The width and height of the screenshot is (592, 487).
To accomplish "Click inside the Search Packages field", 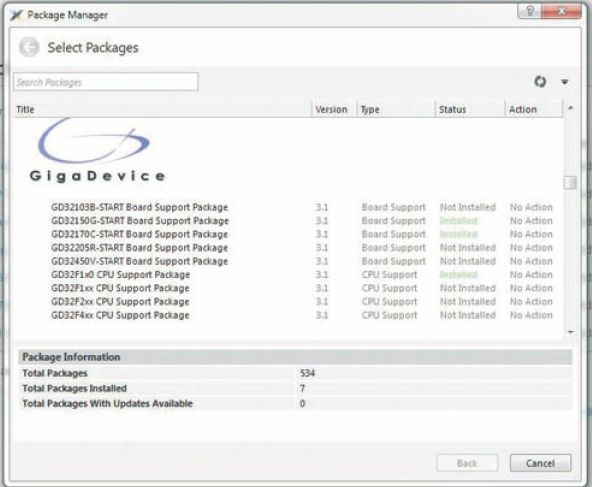I will pos(106,82).
